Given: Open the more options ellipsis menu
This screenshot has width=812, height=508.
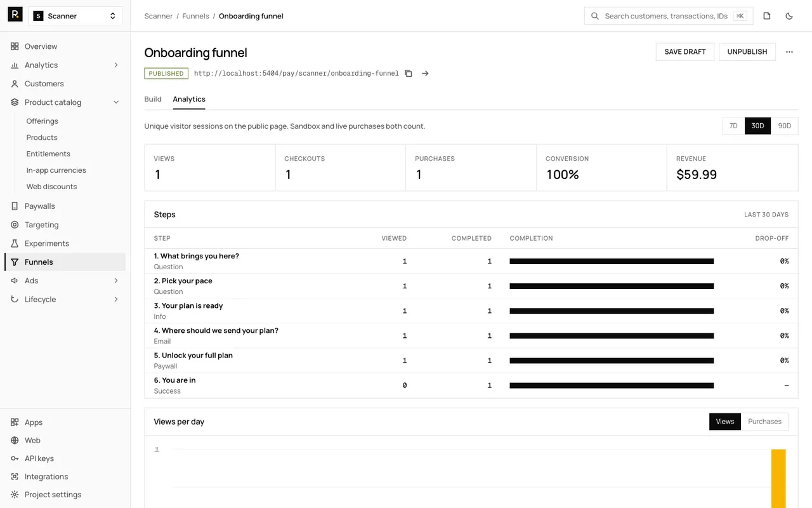Looking at the screenshot, I should click(789, 52).
